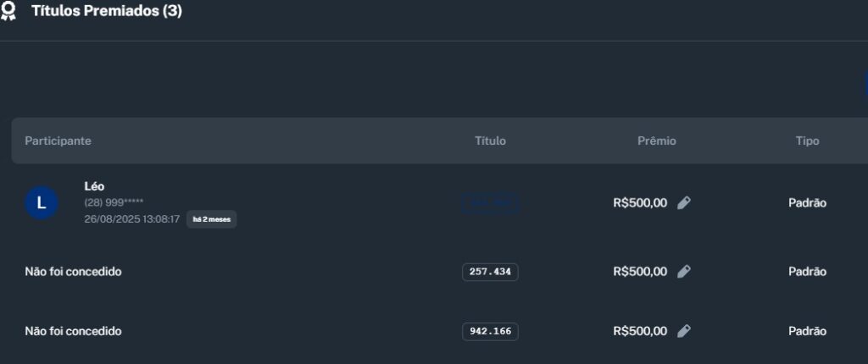
Task: Sort by the Participante column header
Action: point(58,141)
